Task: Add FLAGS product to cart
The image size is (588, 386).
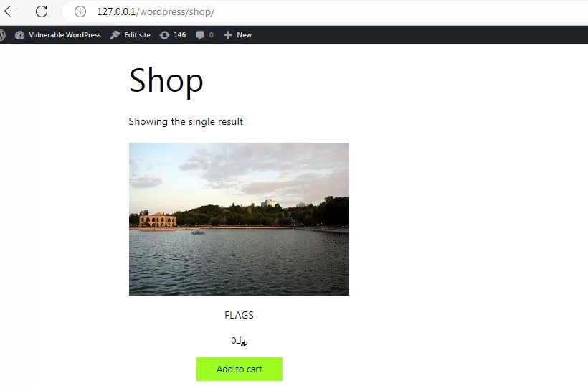Action: click(239, 369)
